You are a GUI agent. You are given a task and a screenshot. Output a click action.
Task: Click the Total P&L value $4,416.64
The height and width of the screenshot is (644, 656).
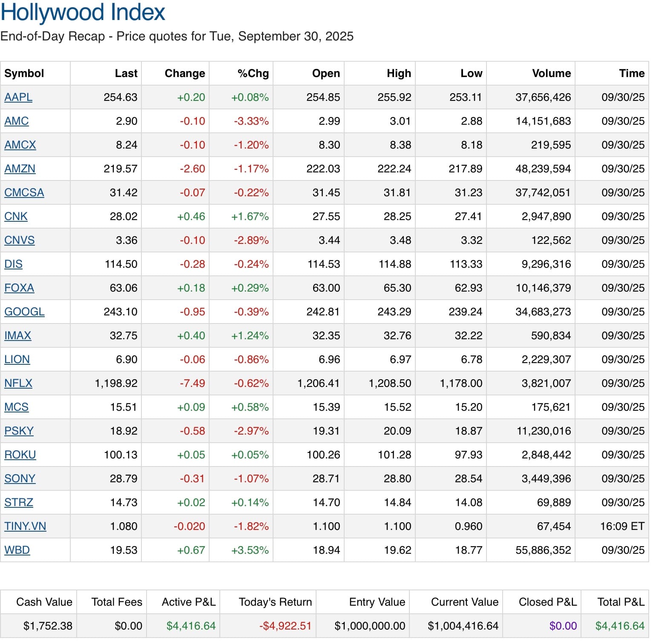[619, 626]
